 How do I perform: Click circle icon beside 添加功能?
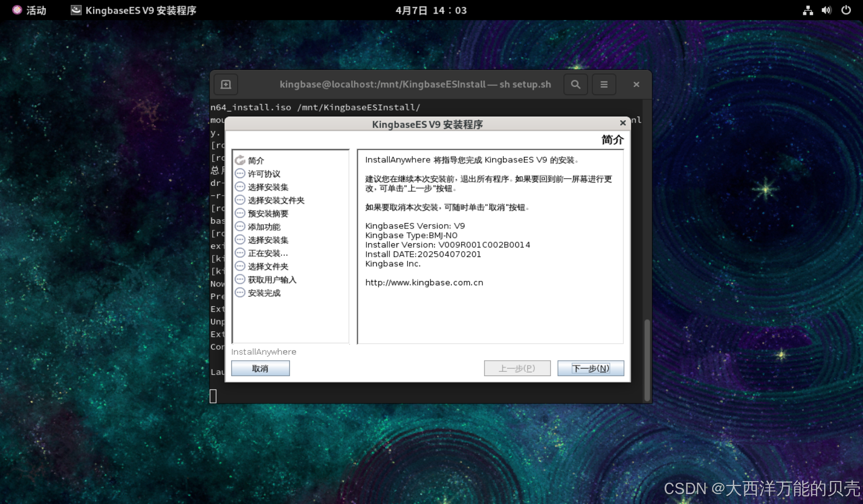(240, 226)
